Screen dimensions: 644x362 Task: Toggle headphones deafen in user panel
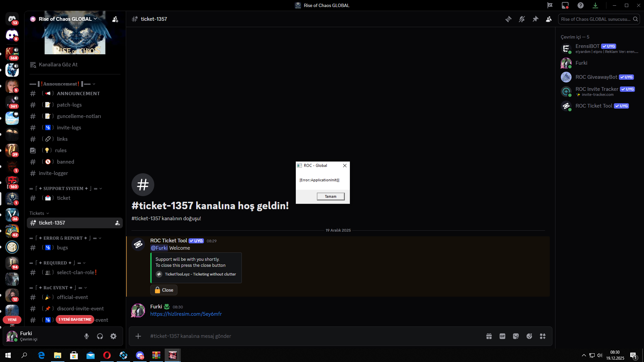(100, 336)
